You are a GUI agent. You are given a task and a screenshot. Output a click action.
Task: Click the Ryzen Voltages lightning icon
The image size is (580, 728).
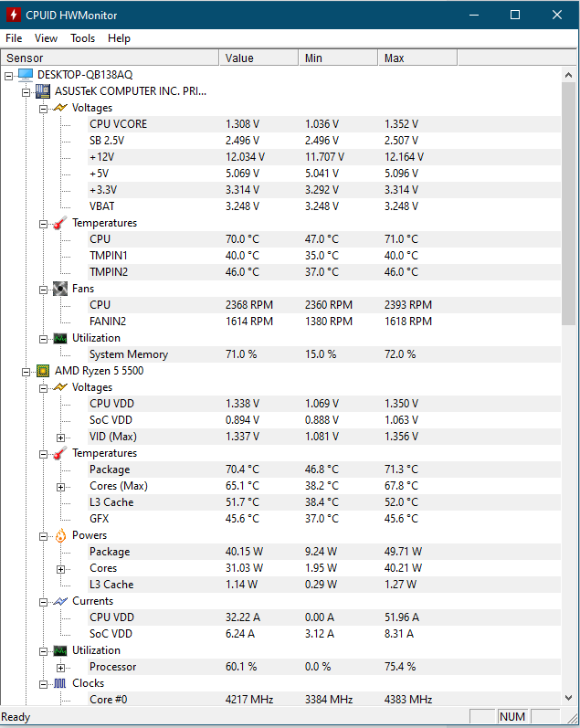pyautogui.click(x=60, y=387)
